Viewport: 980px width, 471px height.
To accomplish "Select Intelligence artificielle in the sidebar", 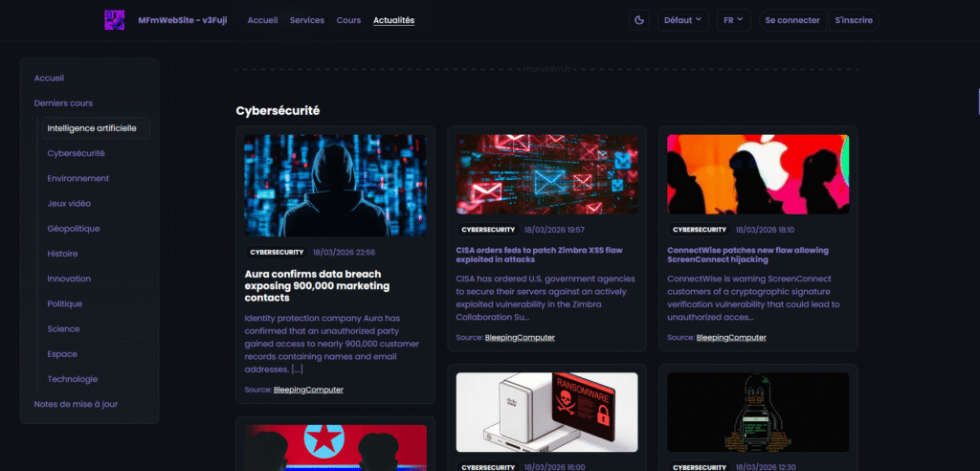I will tap(92, 128).
